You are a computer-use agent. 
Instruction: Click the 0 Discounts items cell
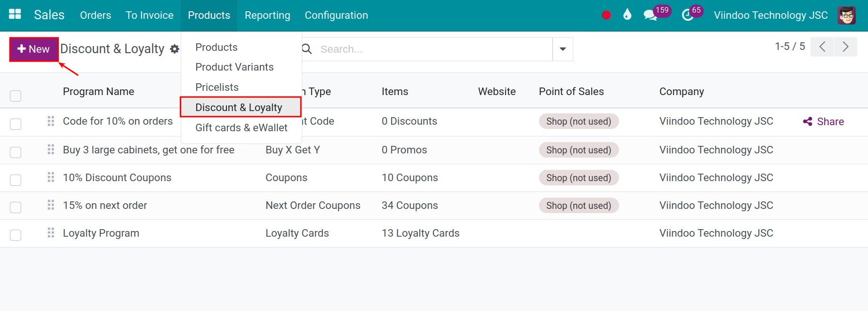click(x=409, y=121)
